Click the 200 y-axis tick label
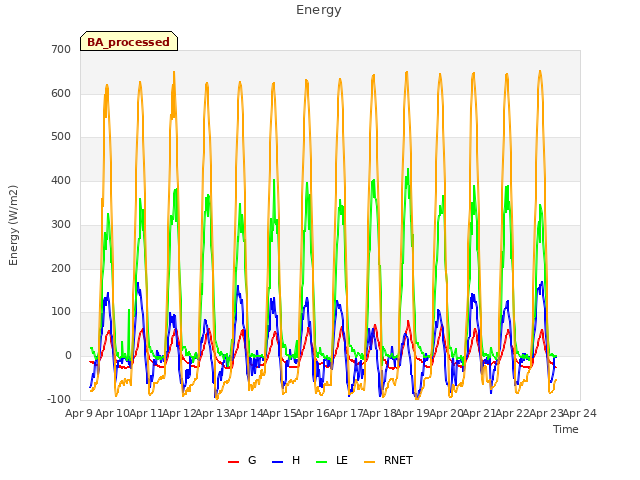 pos(61,268)
